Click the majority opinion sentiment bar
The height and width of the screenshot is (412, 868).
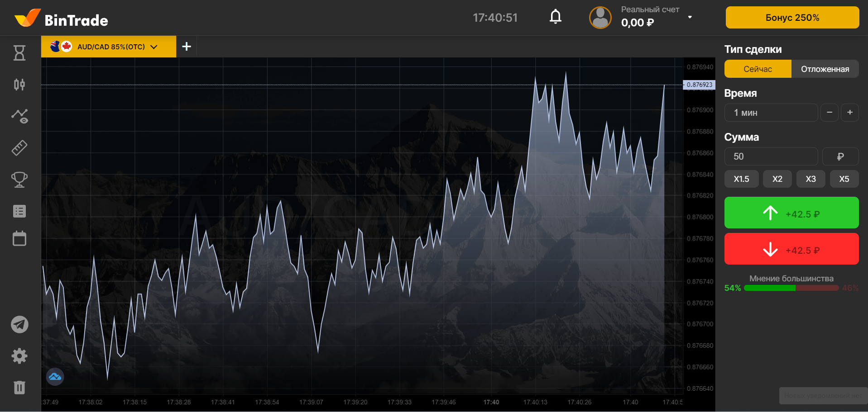pyautogui.click(x=791, y=288)
